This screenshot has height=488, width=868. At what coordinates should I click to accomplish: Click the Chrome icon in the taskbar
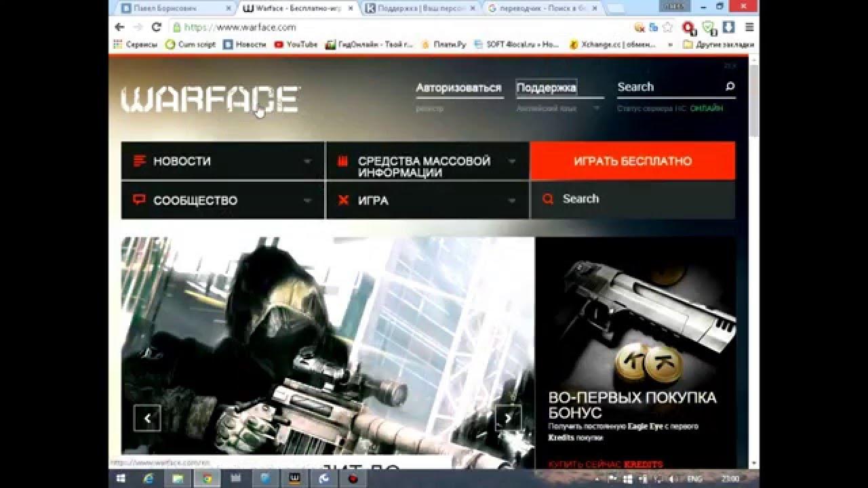click(206, 479)
